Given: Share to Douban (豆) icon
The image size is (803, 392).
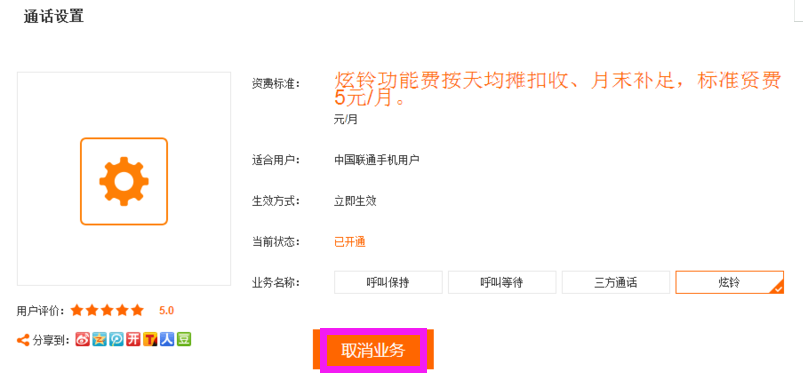Looking at the screenshot, I should [184, 339].
